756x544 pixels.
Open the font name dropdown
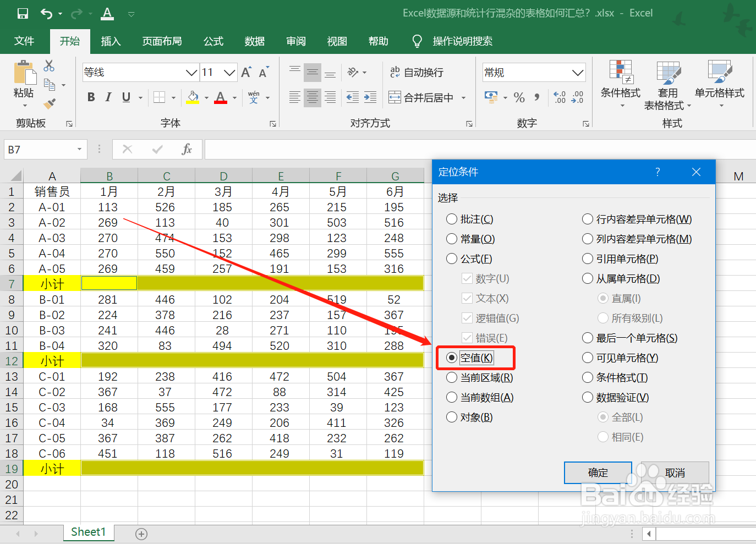[191, 72]
